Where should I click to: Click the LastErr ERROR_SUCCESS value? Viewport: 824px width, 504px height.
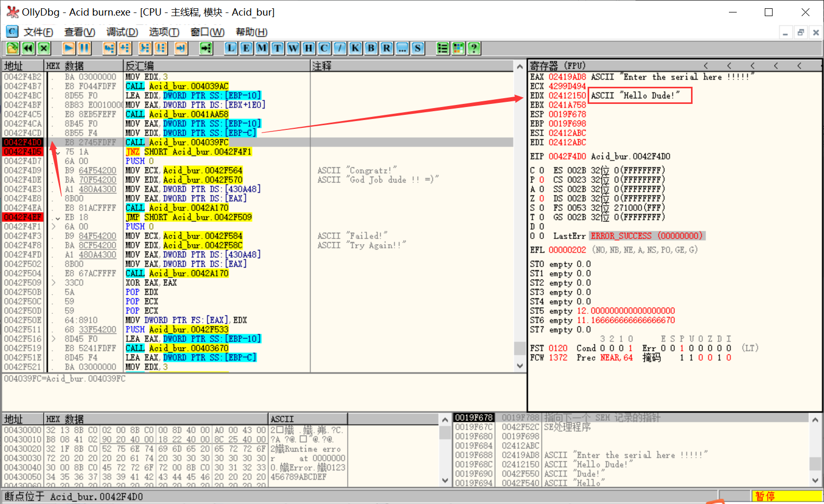click(x=646, y=236)
